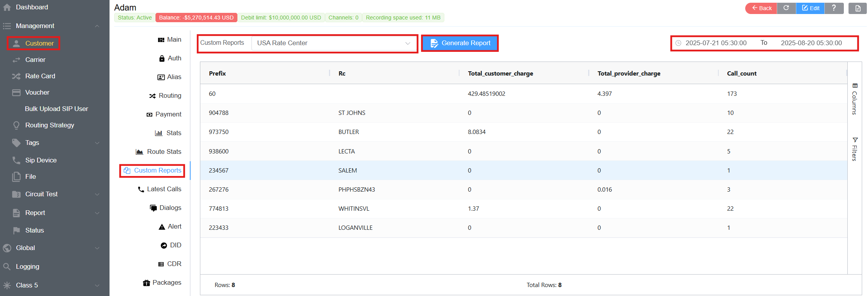This screenshot has height=296, width=868.
Task: Expand the Circuit Test submenu
Action: [97, 194]
